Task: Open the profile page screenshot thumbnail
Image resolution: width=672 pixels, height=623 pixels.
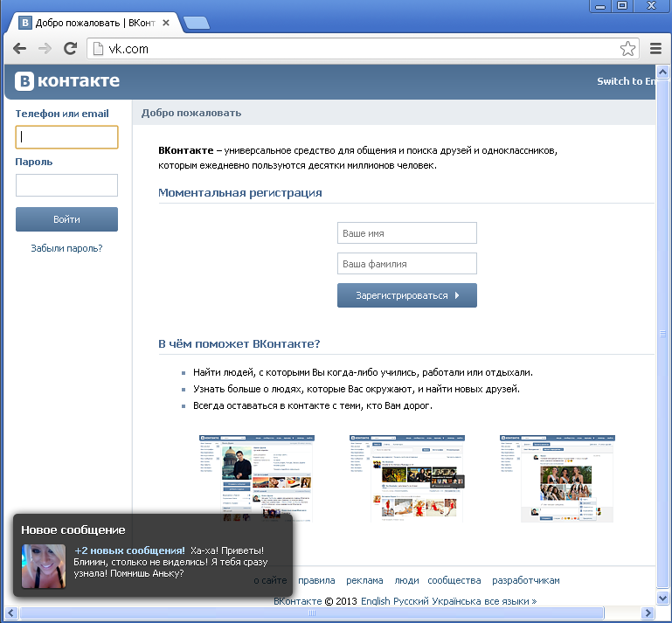Action: click(x=257, y=478)
